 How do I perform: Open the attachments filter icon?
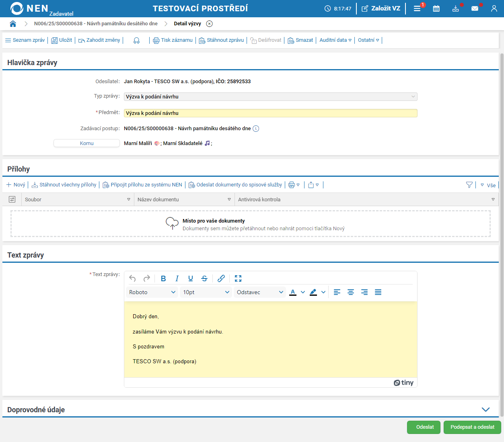(469, 185)
